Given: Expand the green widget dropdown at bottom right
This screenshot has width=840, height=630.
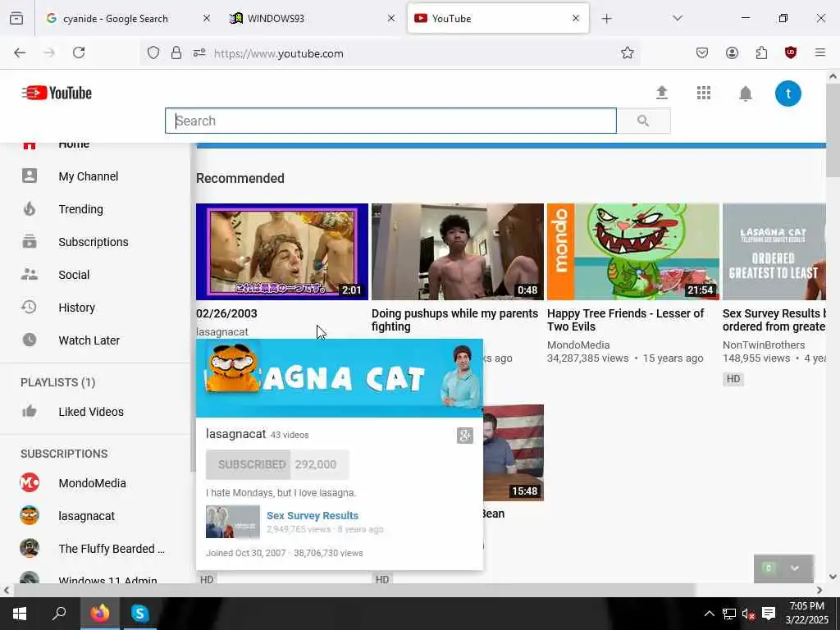Looking at the screenshot, I should click(x=794, y=568).
